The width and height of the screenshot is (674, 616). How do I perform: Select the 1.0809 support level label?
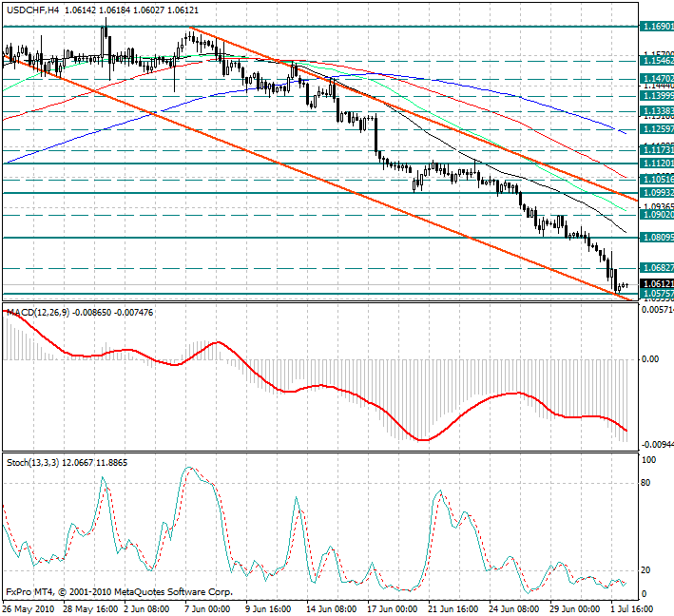657,237
